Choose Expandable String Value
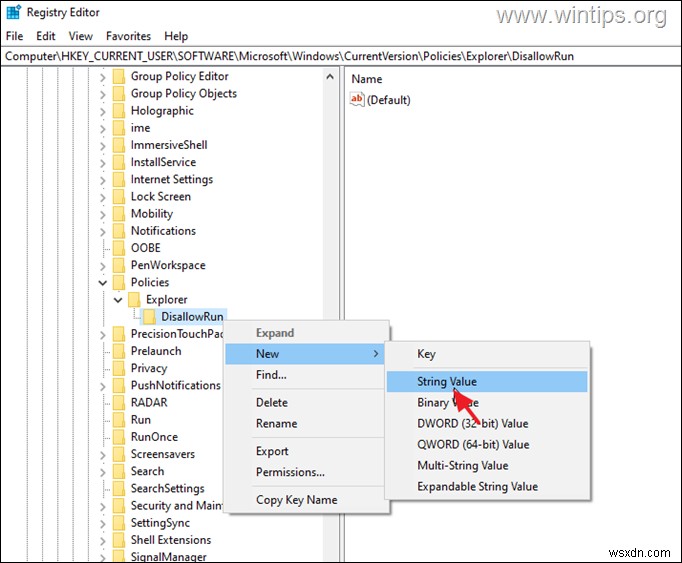The image size is (682, 563). [487, 486]
